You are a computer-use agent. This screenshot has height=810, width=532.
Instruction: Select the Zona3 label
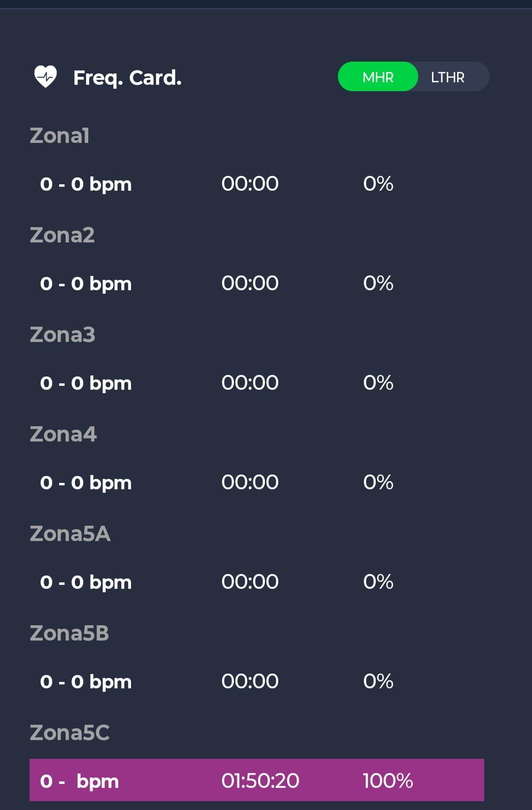pos(63,335)
